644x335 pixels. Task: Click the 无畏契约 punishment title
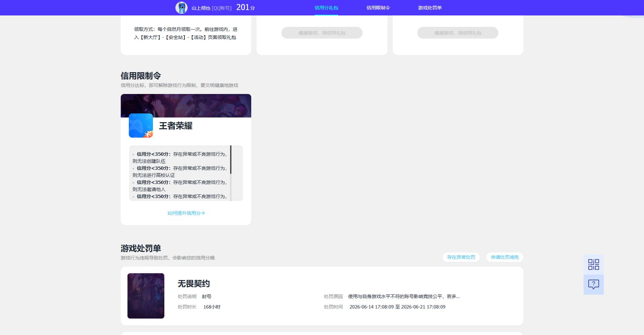click(194, 284)
